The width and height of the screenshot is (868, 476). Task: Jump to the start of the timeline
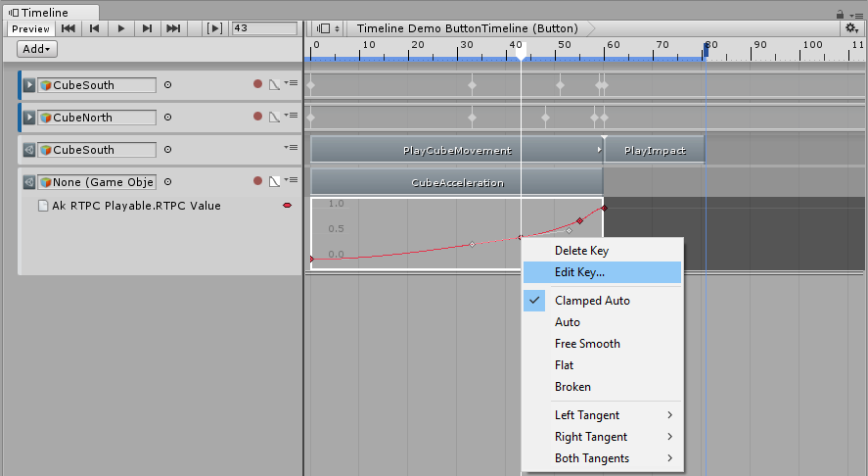click(69, 28)
